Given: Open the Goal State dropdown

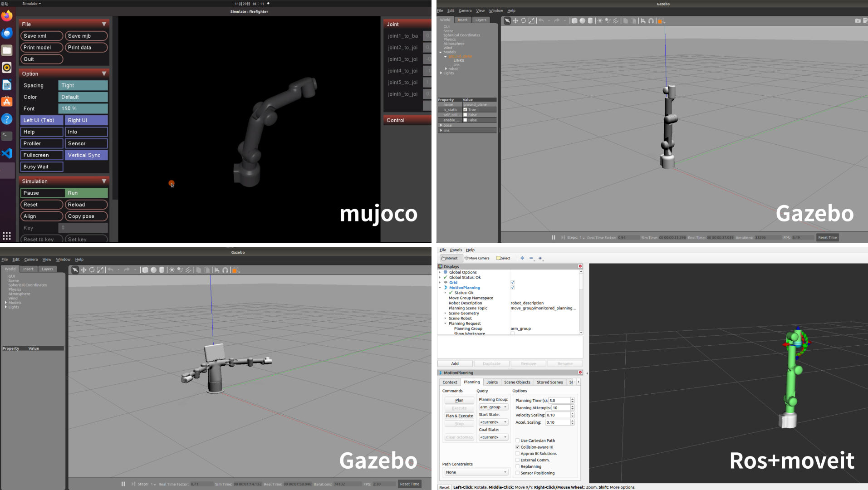Looking at the screenshot, I should [x=494, y=437].
